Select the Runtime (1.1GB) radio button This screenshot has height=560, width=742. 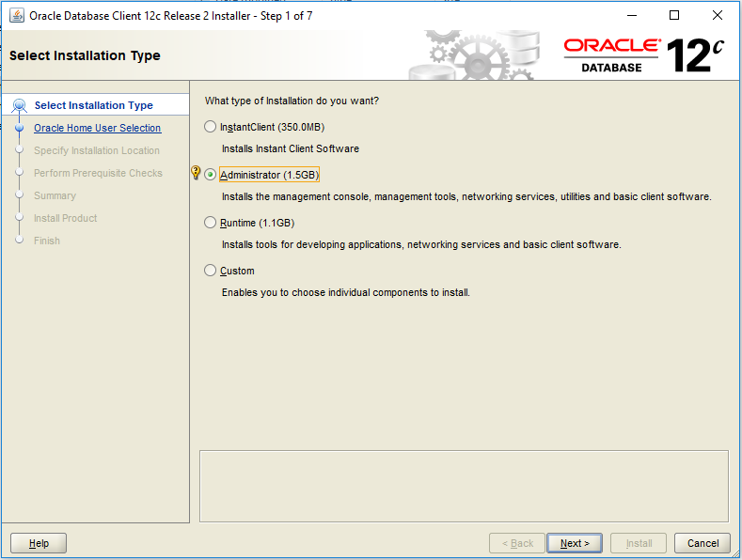point(210,223)
